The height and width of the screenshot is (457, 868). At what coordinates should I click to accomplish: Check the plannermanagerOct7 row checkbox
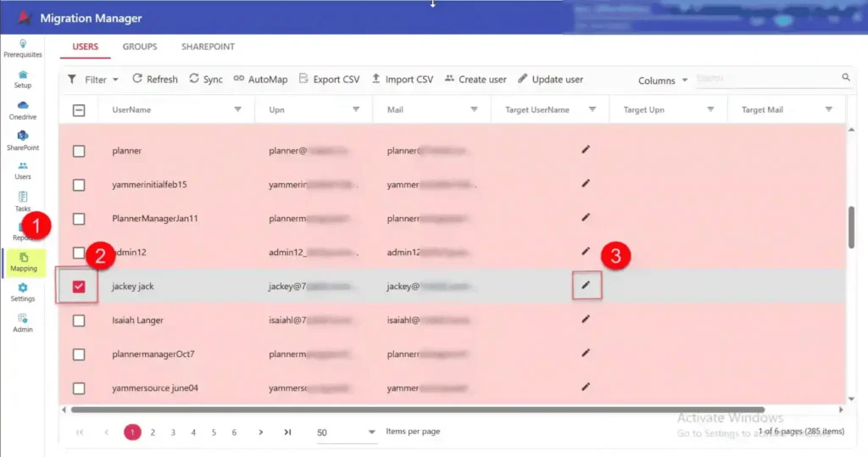coord(79,354)
